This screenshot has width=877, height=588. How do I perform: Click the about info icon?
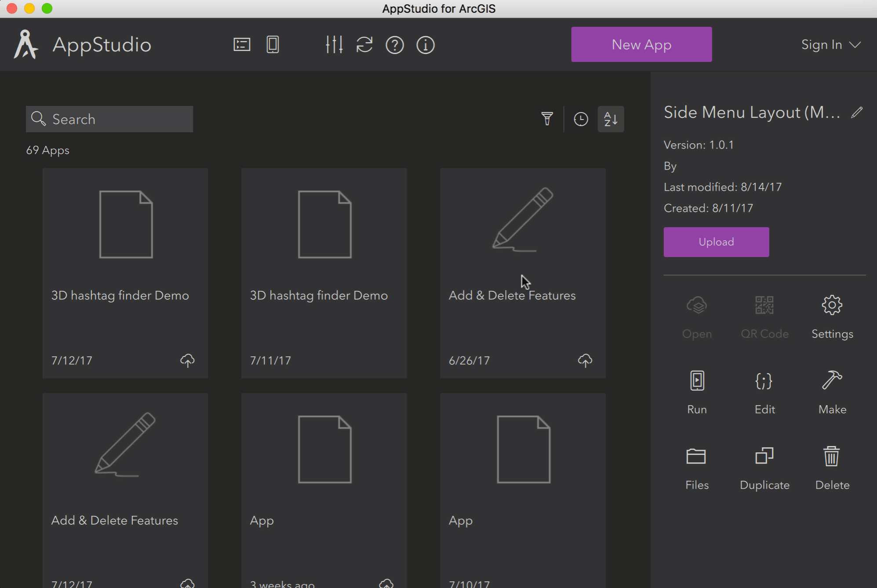tap(425, 45)
